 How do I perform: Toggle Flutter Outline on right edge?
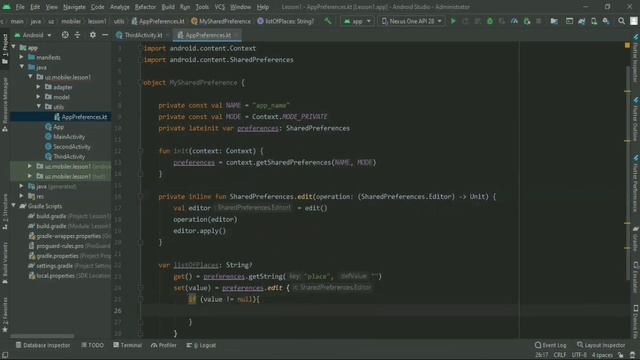[636, 119]
